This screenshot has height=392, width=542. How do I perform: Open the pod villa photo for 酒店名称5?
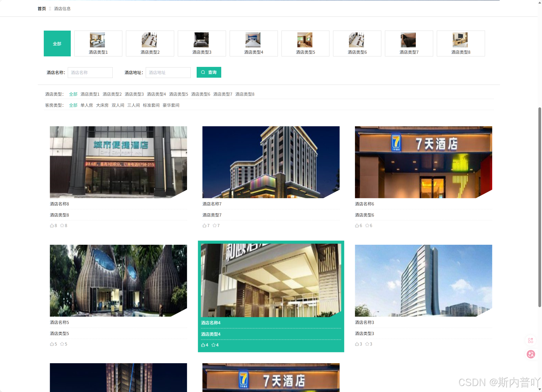118,280
